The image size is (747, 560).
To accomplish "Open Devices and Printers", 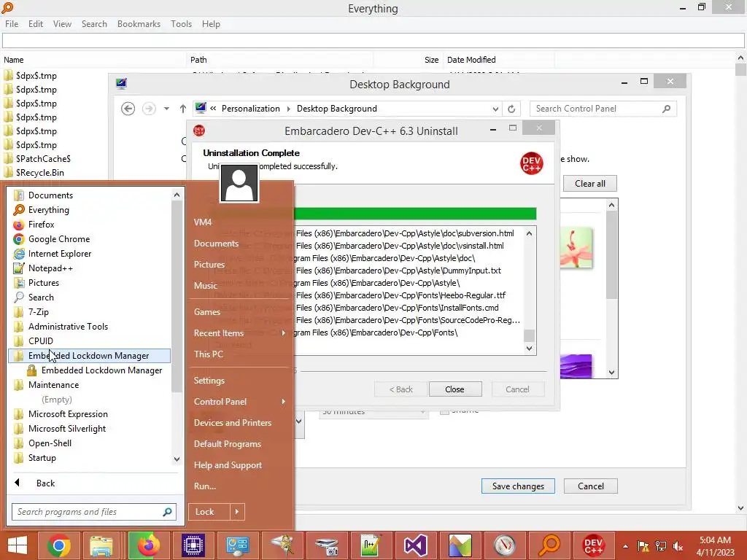I will 233,423.
